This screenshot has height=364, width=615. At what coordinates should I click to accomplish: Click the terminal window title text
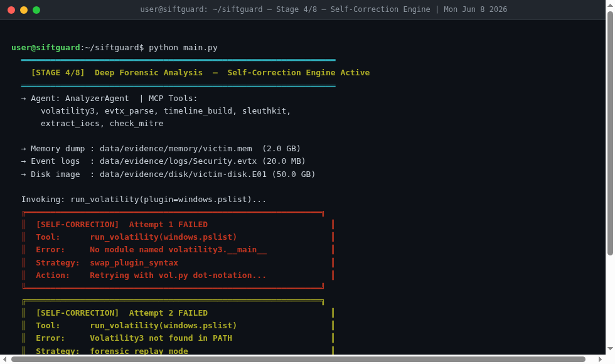[324, 9]
